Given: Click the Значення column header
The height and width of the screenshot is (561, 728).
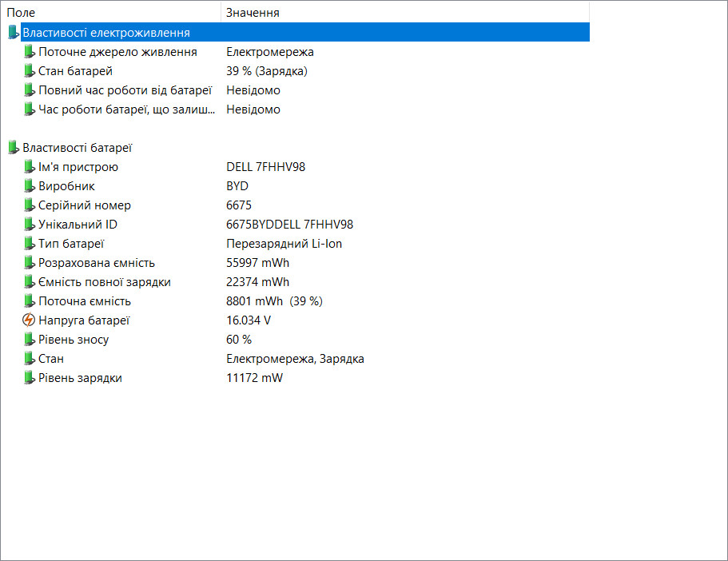Looking at the screenshot, I should (253, 13).
